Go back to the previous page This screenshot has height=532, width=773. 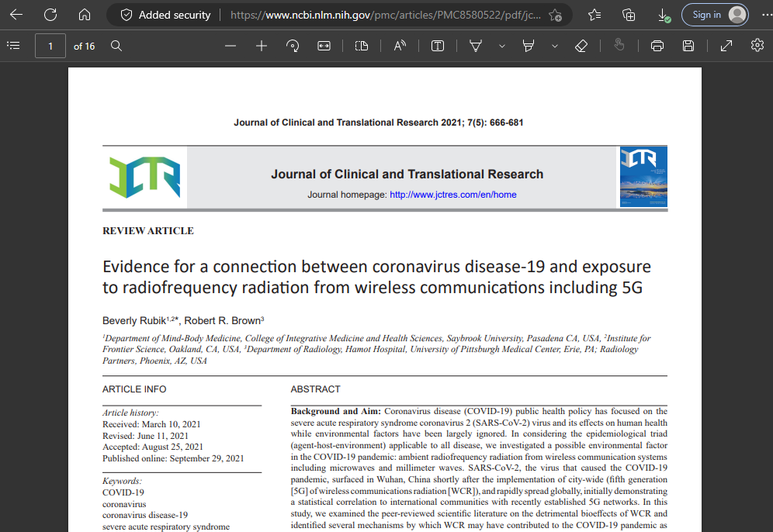16,15
